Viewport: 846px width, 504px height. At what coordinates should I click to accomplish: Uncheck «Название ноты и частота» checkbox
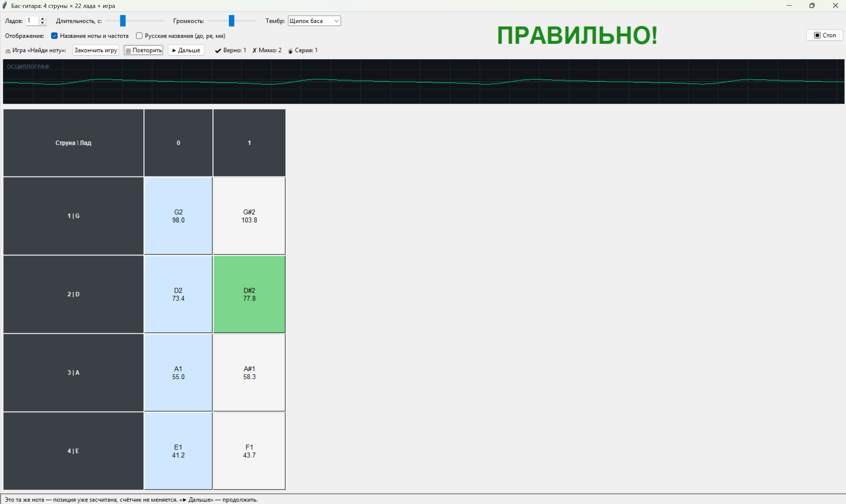pos(54,36)
